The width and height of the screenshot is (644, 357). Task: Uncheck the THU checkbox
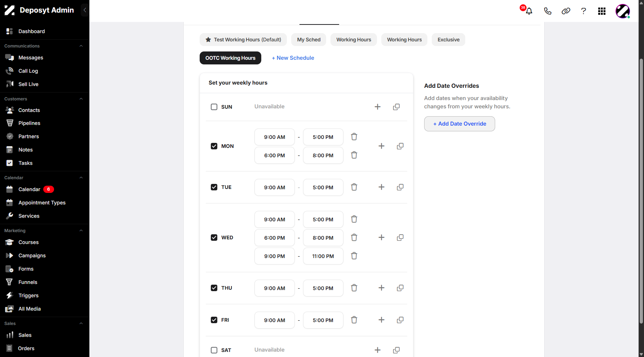click(214, 288)
